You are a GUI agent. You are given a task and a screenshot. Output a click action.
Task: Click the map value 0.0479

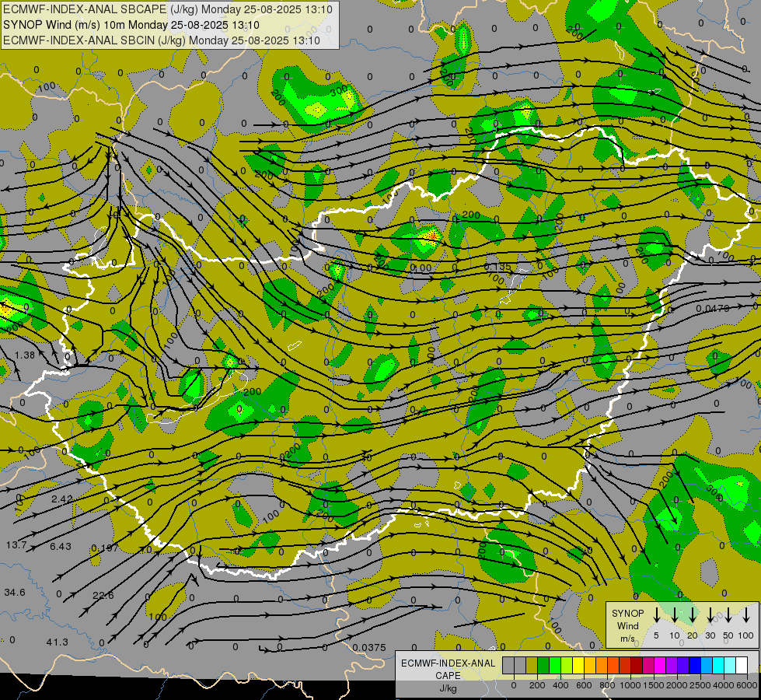click(x=713, y=309)
